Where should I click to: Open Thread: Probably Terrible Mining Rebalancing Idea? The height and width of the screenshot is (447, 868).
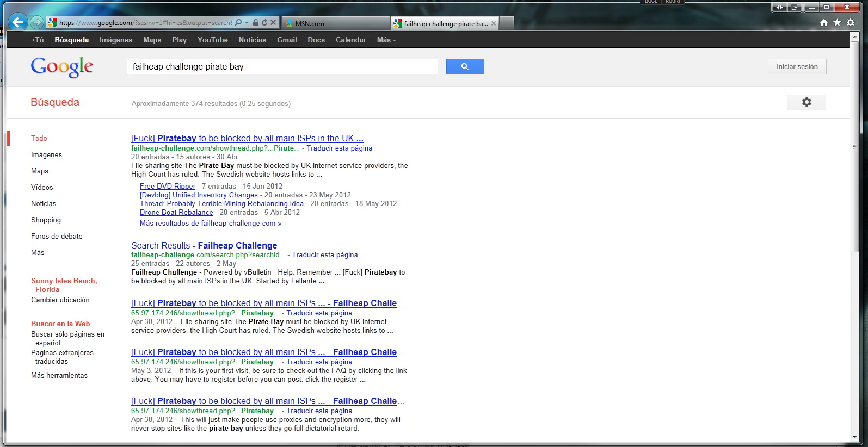coord(221,203)
